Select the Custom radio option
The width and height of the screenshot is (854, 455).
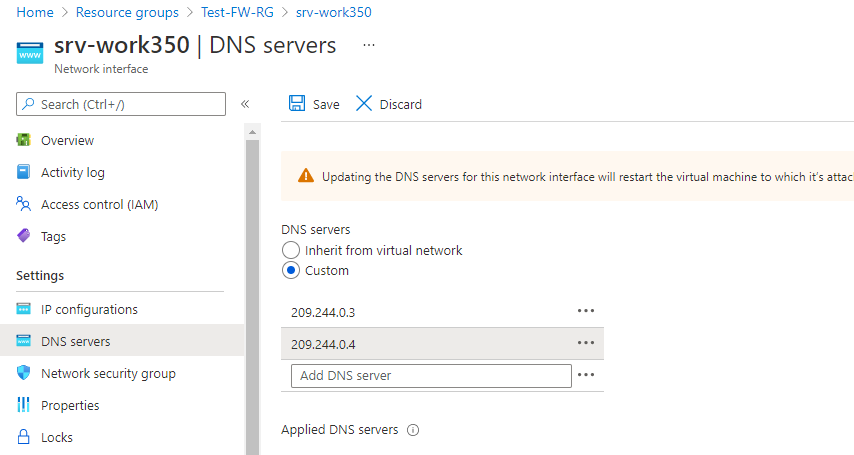pyautogui.click(x=291, y=270)
